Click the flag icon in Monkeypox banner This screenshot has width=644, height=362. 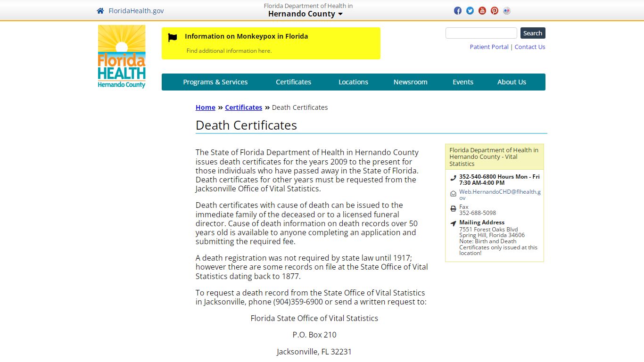coord(173,38)
